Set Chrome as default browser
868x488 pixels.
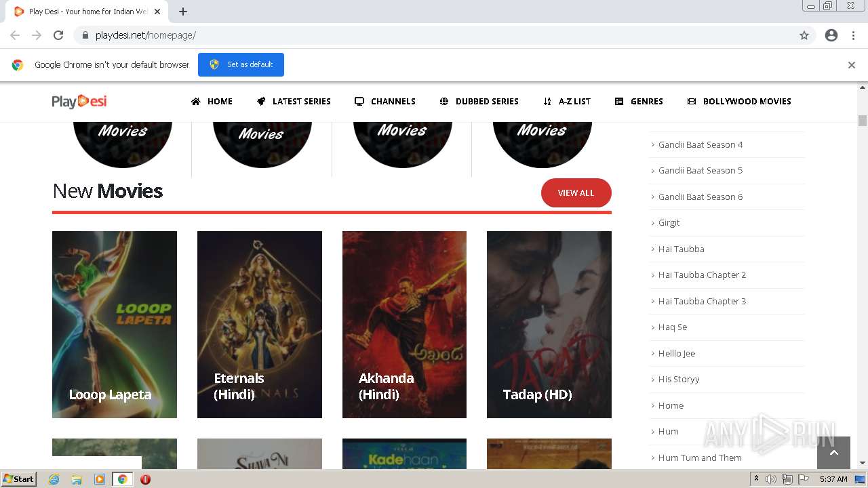(241, 64)
